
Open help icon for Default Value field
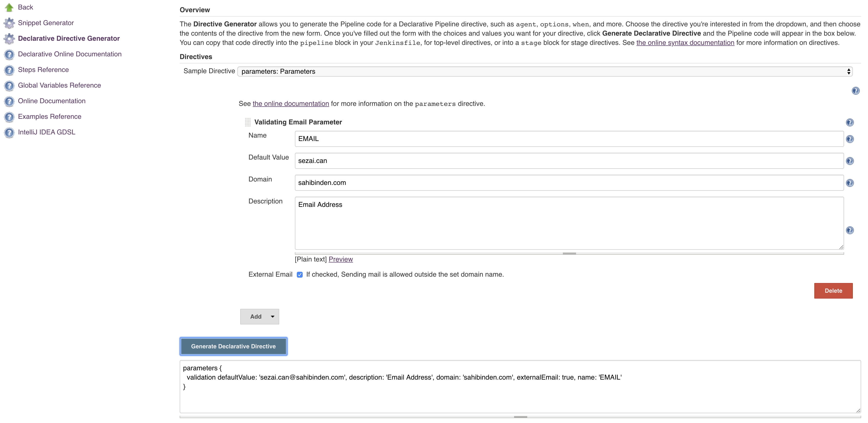click(x=850, y=161)
